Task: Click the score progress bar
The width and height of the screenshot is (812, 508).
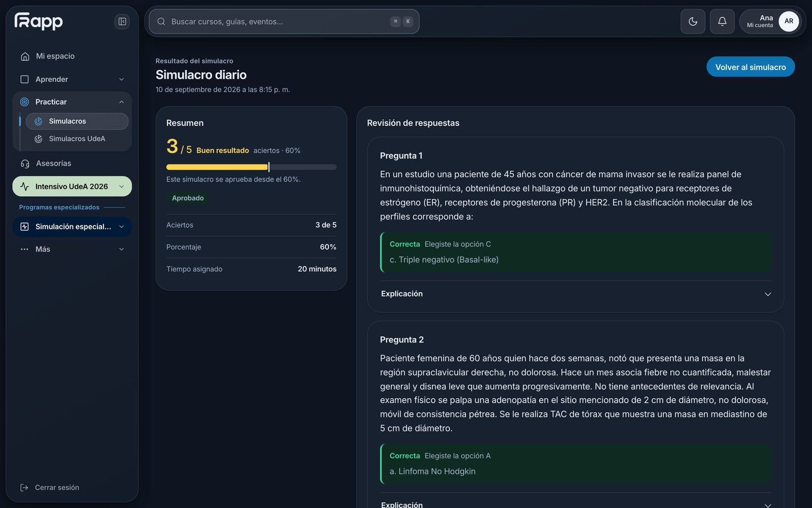Action: 251,167
